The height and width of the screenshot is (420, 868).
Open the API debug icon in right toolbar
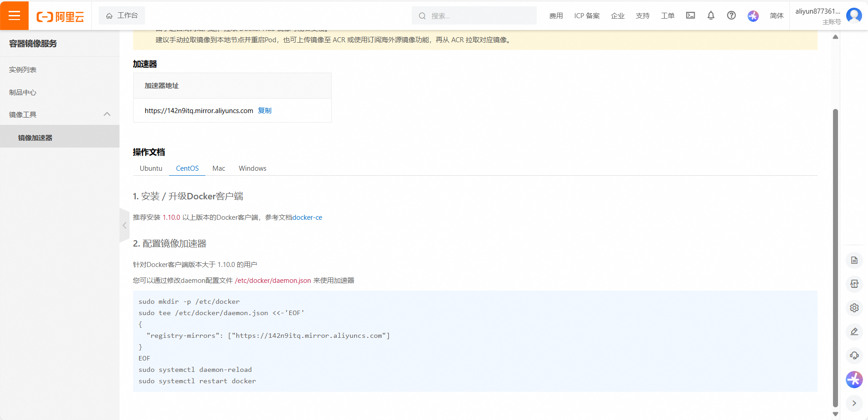click(x=854, y=284)
